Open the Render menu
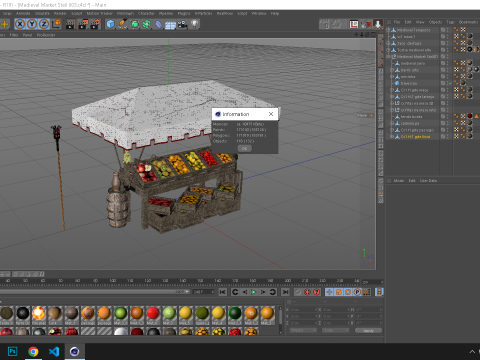The height and width of the screenshot is (360, 480). pos(60,13)
